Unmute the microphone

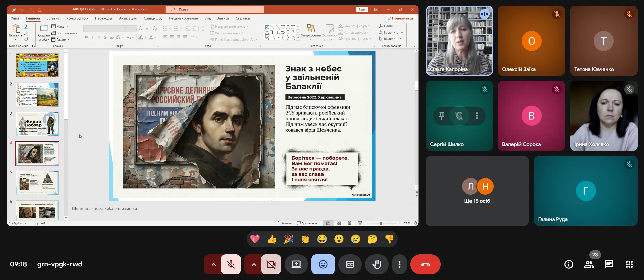[231, 264]
